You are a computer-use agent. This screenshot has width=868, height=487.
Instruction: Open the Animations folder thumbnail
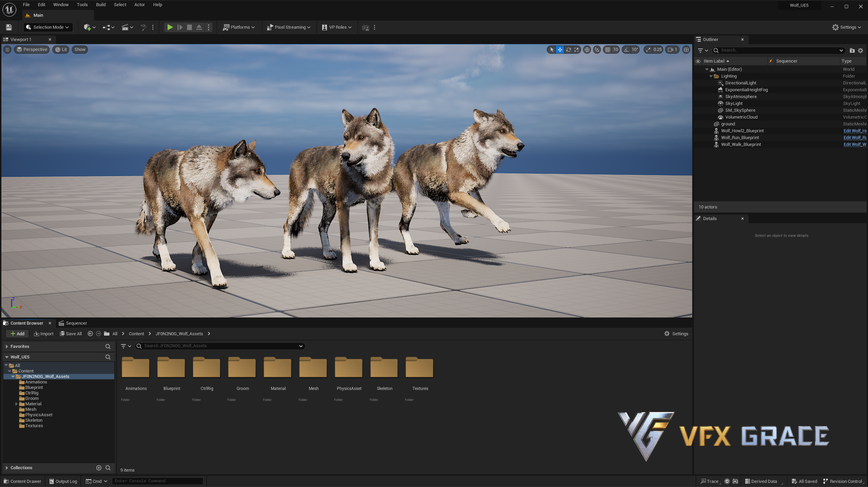[135, 368]
